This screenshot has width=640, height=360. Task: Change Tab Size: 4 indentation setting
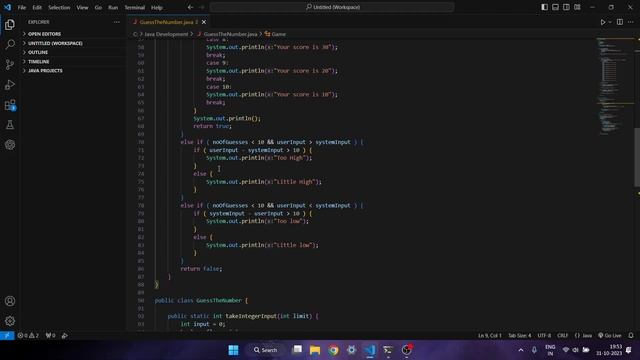click(520, 336)
